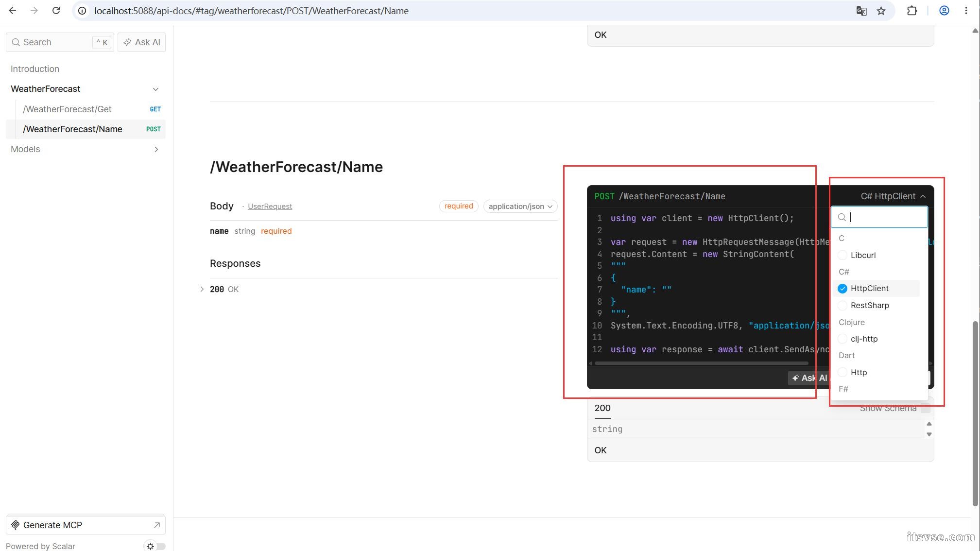
Task: Click the bookmark star icon
Action: (881, 11)
